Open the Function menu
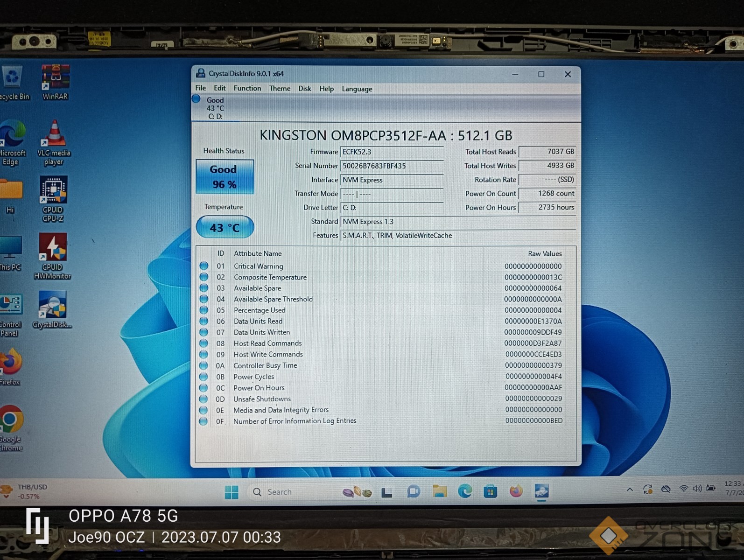 (247, 88)
